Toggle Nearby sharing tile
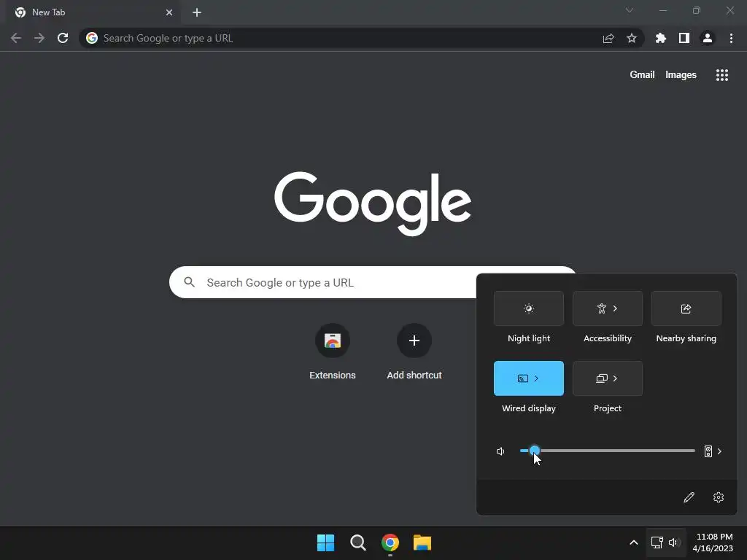 [686, 308]
